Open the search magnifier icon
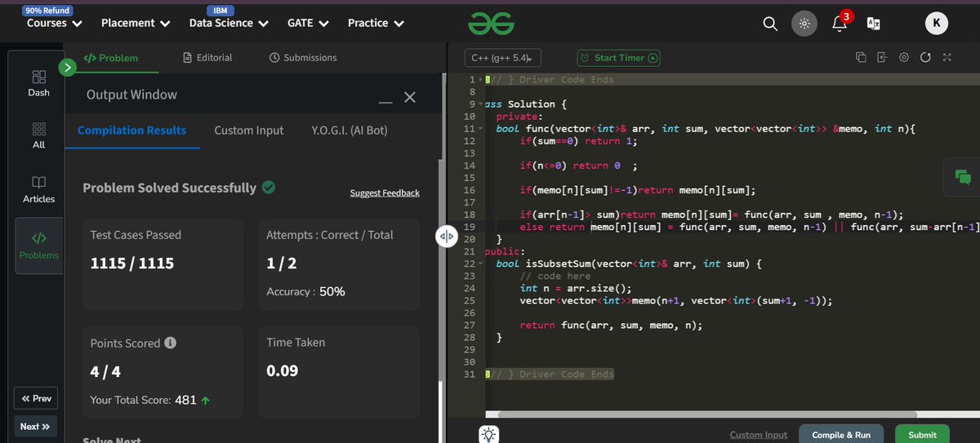Viewport: 980px width, 443px height. pyautogui.click(x=770, y=24)
